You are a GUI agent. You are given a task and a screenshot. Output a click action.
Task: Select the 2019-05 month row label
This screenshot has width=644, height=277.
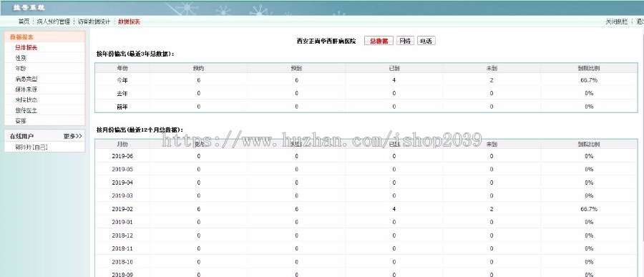pos(122,170)
